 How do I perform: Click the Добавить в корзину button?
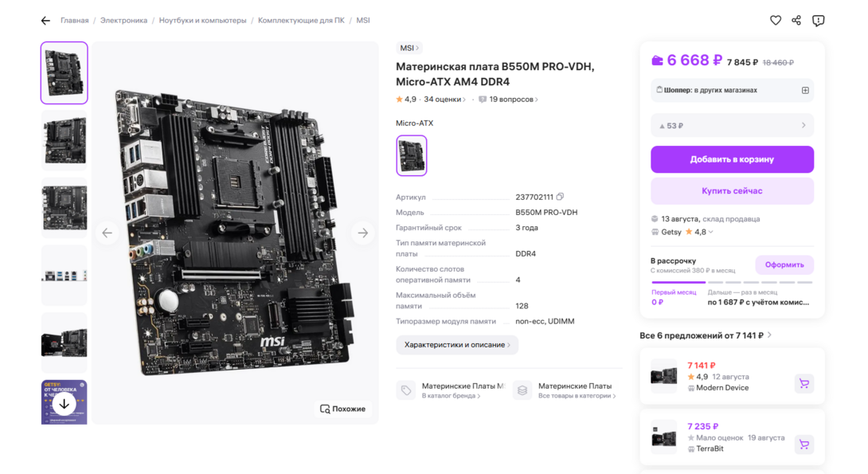pyautogui.click(x=732, y=159)
